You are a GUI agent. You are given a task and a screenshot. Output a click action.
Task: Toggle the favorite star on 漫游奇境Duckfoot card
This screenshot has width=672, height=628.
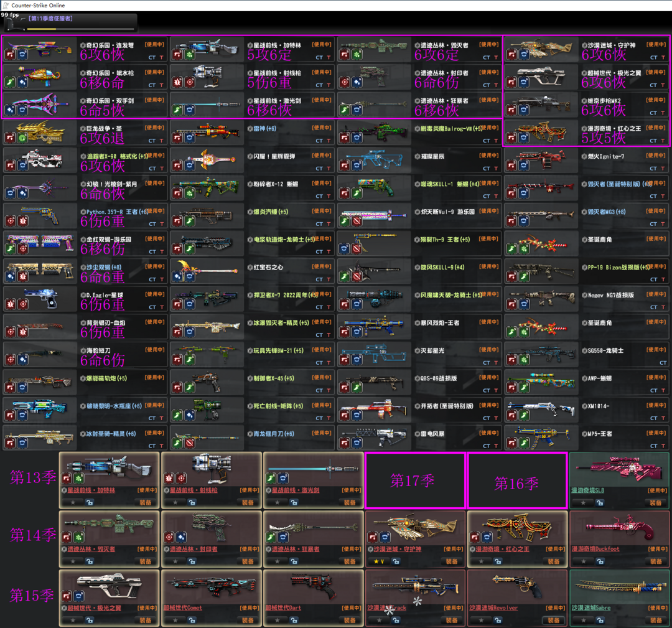pyautogui.click(x=584, y=561)
